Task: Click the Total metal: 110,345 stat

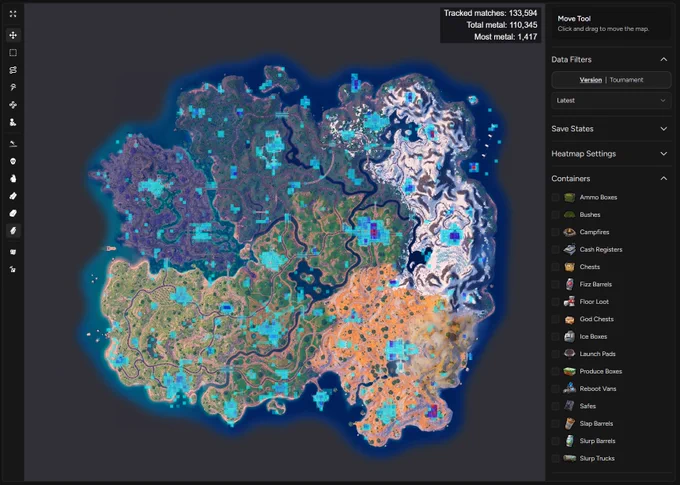Action: click(x=502, y=25)
